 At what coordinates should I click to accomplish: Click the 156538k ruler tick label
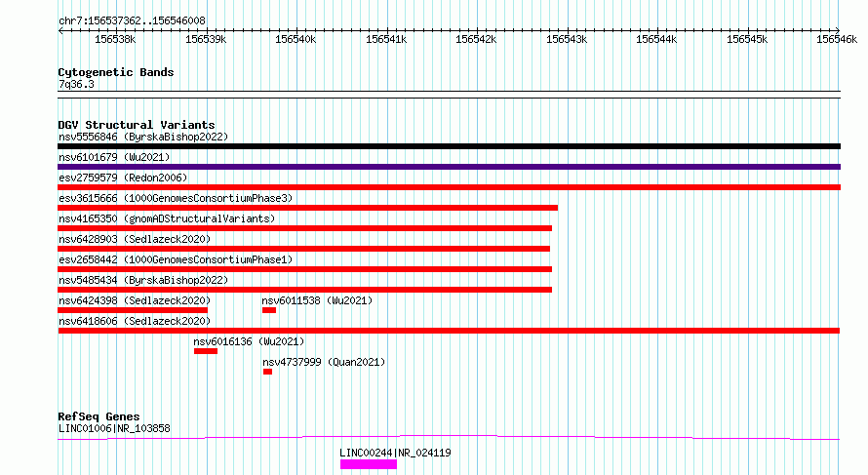(x=115, y=39)
